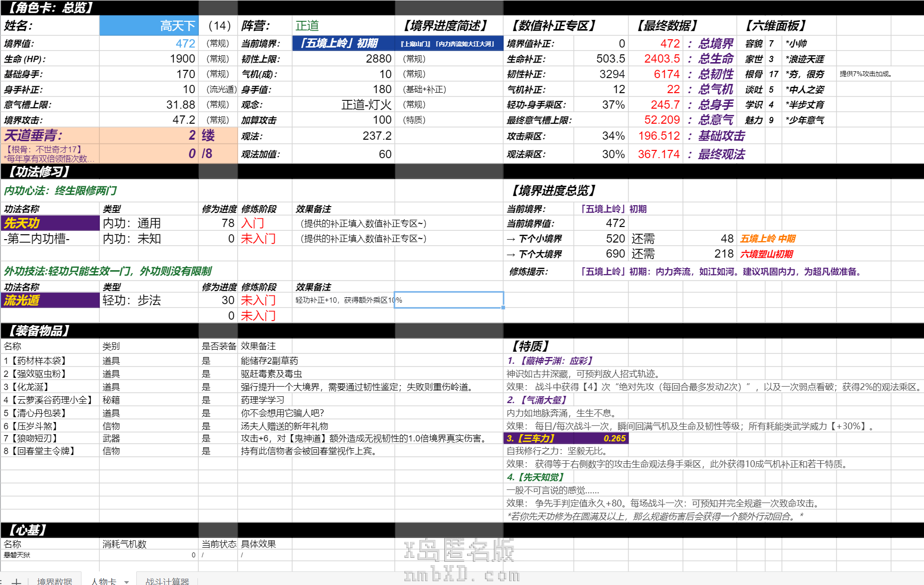This screenshot has height=585, width=924.
Task: Select the 天道垂青 orange header cell
Action: tap(50, 135)
